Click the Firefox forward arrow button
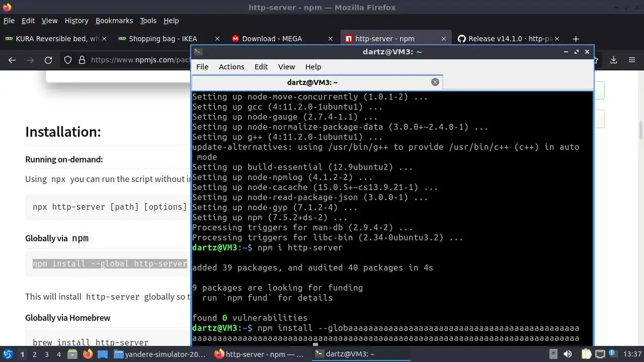Image resolution: width=644 pixels, height=362 pixels. click(30, 60)
